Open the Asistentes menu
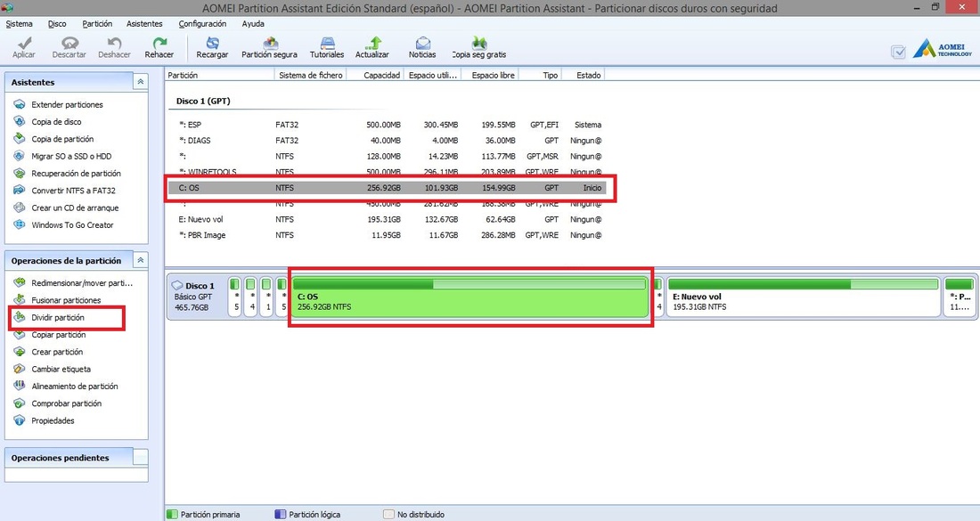Image resolution: width=980 pixels, height=521 pixels. coord(144,24)
